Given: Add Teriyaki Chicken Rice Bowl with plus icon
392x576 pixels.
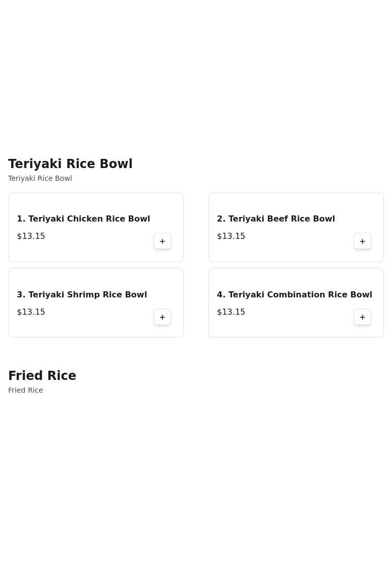Looking at the screenshot, I should click(162, 241).
